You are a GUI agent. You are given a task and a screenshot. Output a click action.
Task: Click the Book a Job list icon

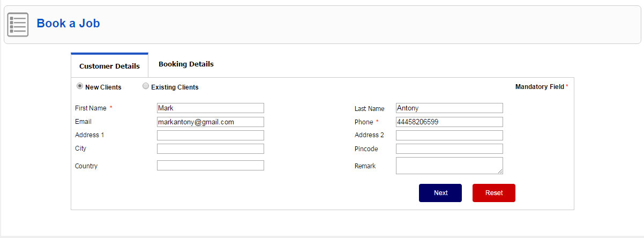[18, 25]
